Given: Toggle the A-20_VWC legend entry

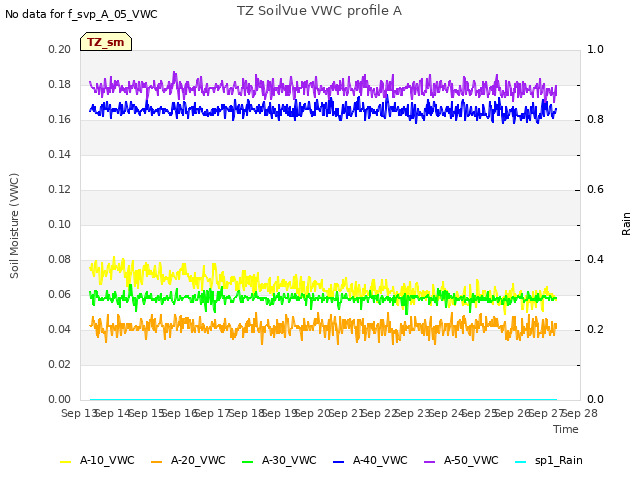Looking at the screenshot, I should tap(188, 460).
